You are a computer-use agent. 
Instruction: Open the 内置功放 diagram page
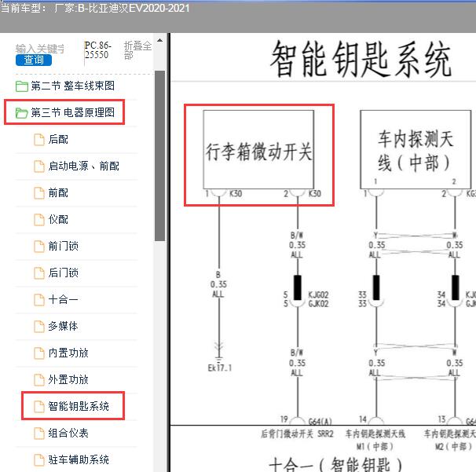(68, 353)
